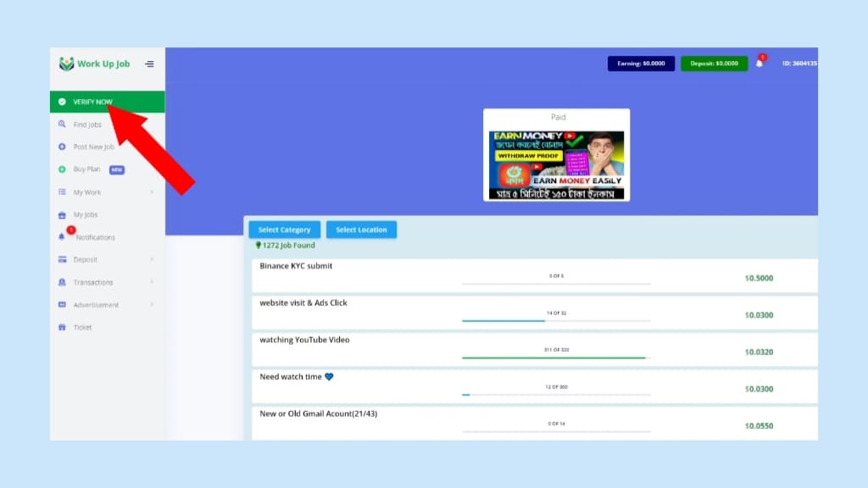Viewport: 868px width, 488px height.
Task: Click the watching YouTube Video progress bar
Action: tap(556, 358)
